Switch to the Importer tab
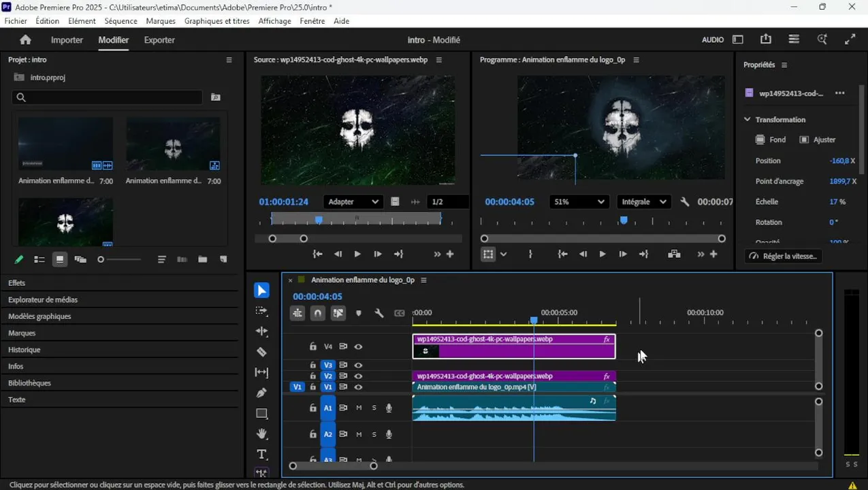This screenshot has width=868, height=490. pos(67,39)
